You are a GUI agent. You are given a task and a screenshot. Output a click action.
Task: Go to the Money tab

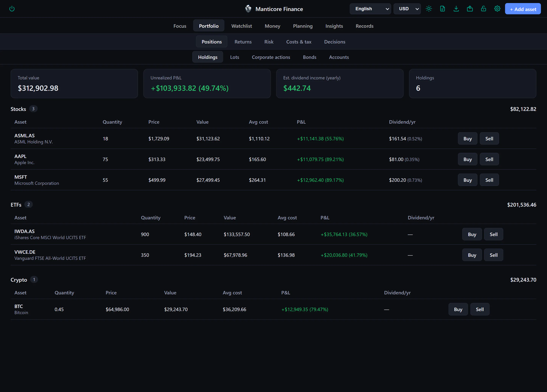click(272, 26)
